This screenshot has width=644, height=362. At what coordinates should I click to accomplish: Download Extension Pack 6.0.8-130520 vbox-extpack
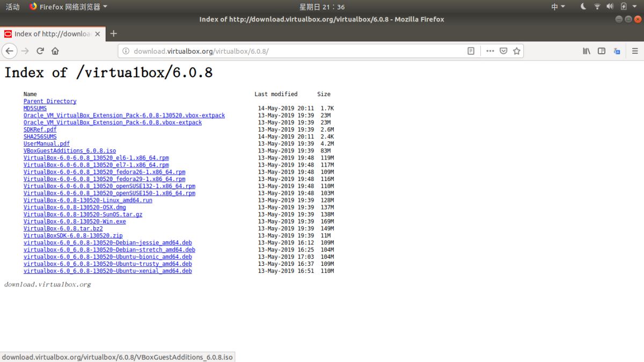(x=124, y=115)
